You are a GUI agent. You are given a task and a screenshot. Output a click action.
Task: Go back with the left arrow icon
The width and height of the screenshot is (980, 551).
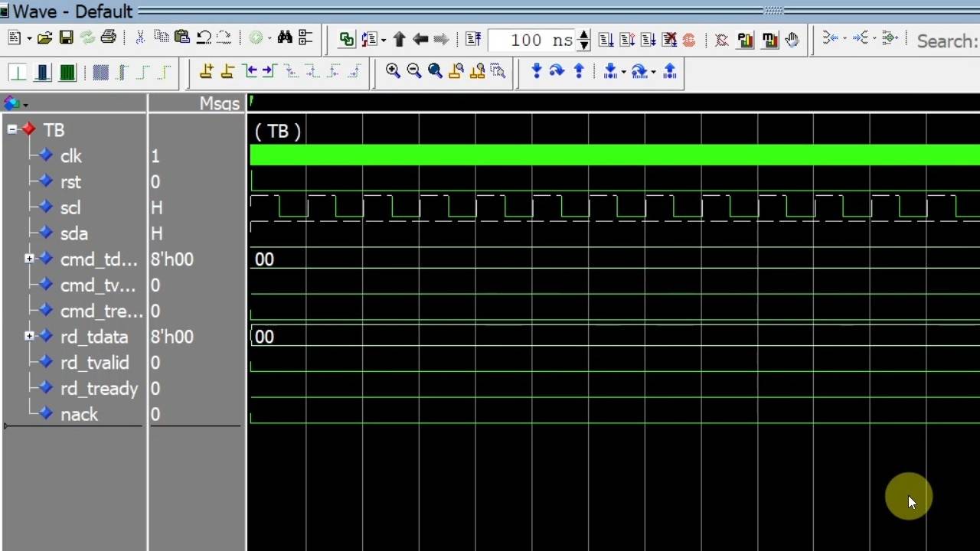[420, 39]
